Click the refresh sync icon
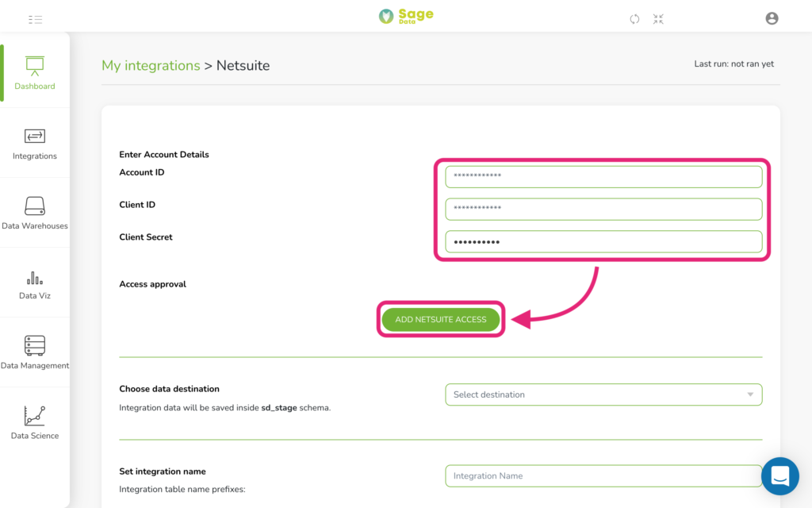This screenshot has width=812, height=508. click(x=634, y=19)
